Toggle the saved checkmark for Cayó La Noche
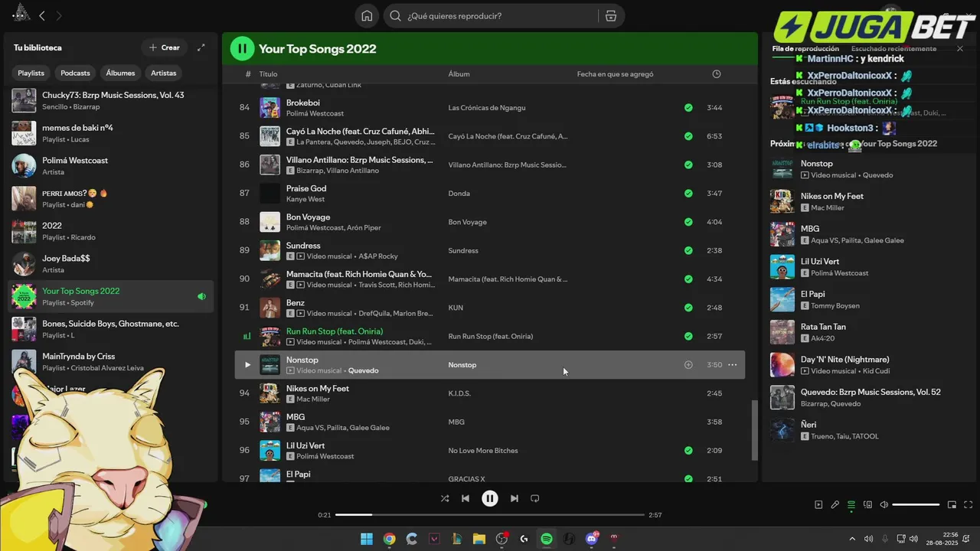 688,136
